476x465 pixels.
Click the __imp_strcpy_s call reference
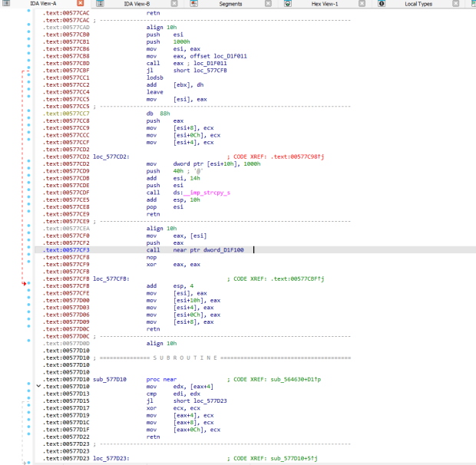click(x=207, y=193)
